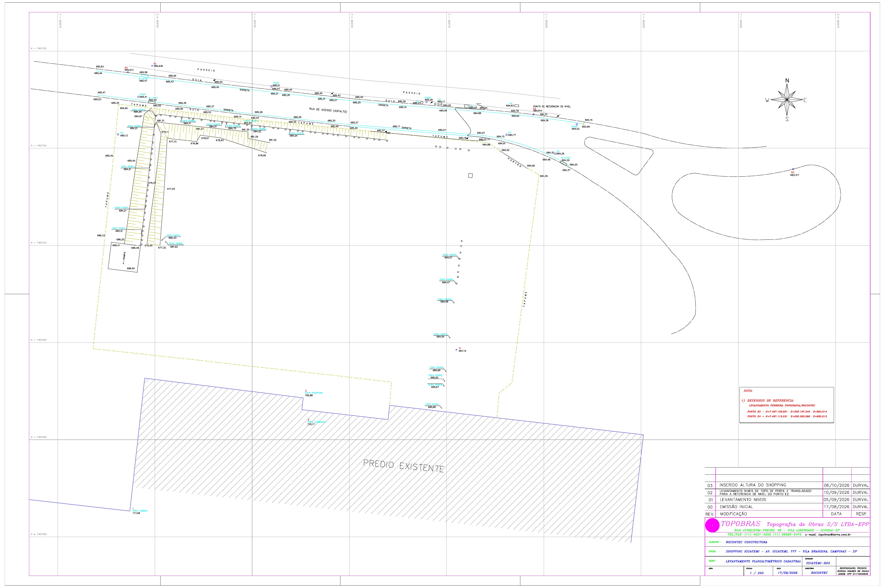The height and width of the screenshot is (588, 885).
Task: Select the ROCONTEC CONSTRUTORA client name
Action: coord(746,542)
